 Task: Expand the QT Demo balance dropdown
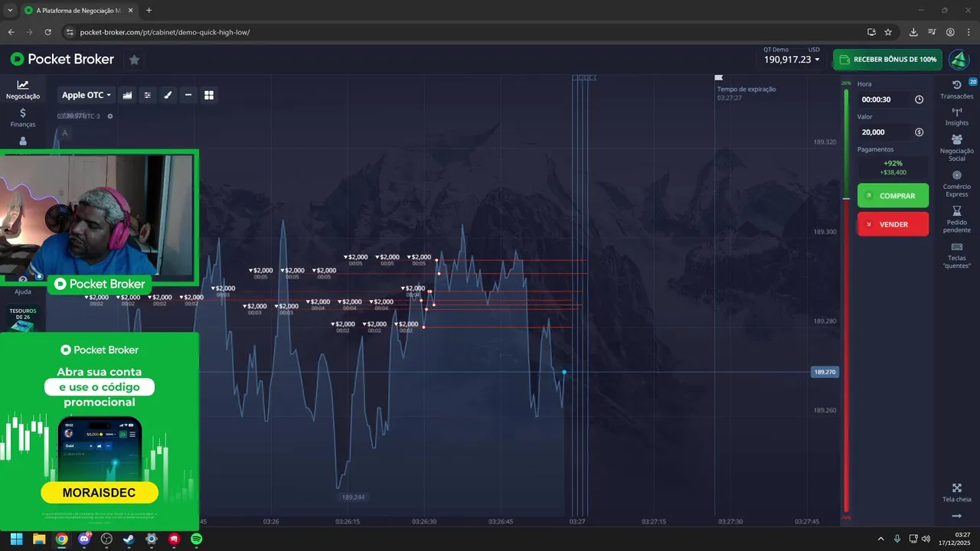pyautogui.click(x=792, y=59)
